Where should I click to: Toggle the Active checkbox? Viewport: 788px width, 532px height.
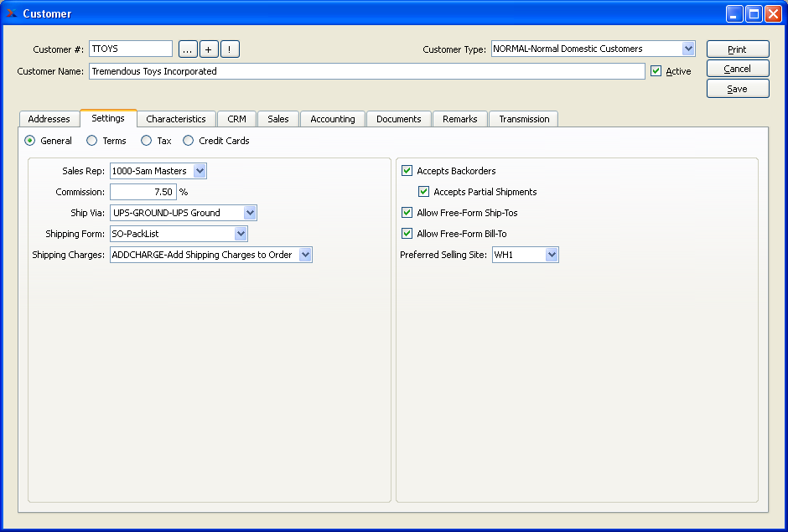[656, 71]
